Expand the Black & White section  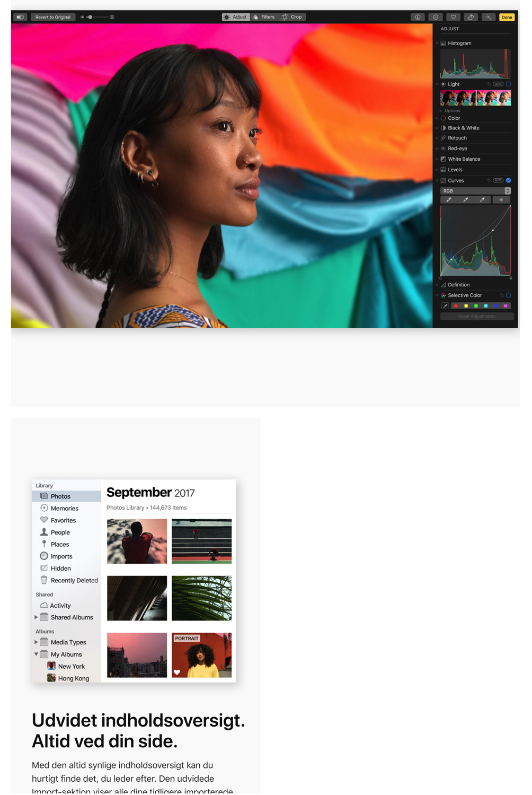437,128
